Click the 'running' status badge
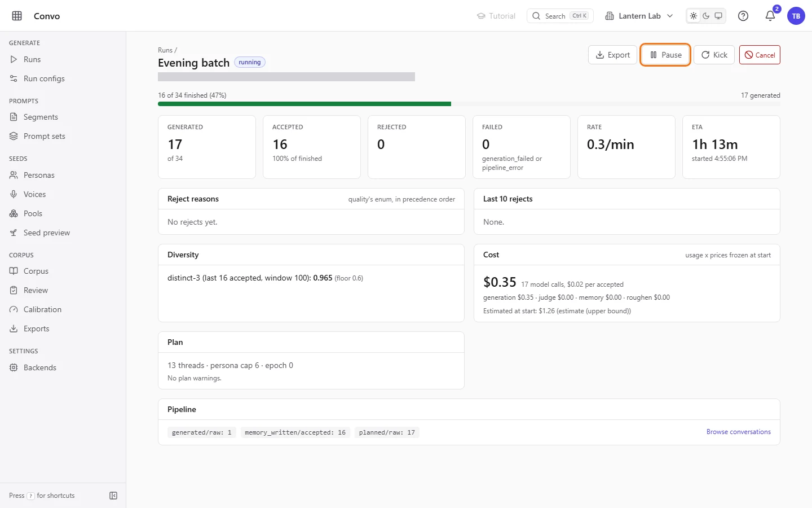 [250, 62]
